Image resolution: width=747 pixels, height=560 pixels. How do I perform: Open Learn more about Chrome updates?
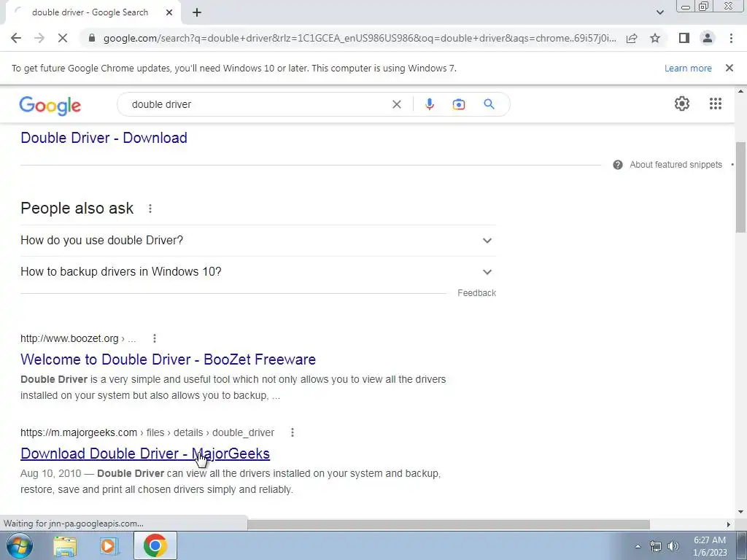click(x=688, y=68)
